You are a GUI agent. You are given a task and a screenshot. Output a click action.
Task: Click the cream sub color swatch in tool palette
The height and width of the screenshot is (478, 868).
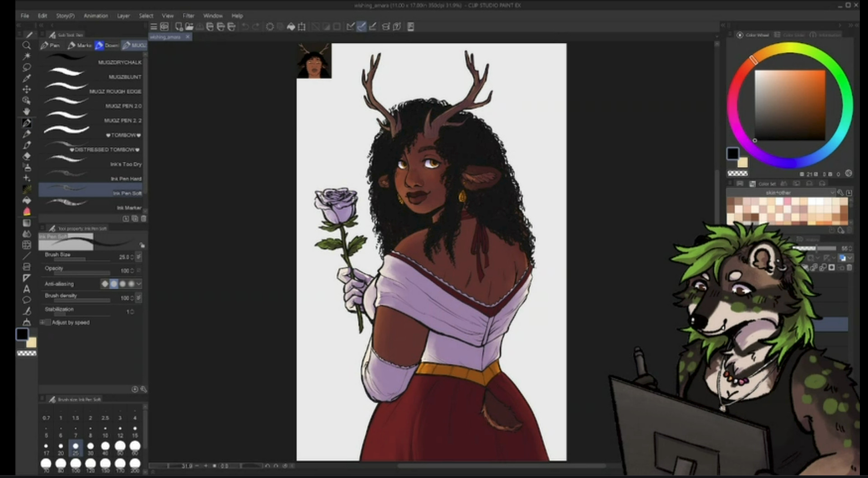[x=31, y=342]
